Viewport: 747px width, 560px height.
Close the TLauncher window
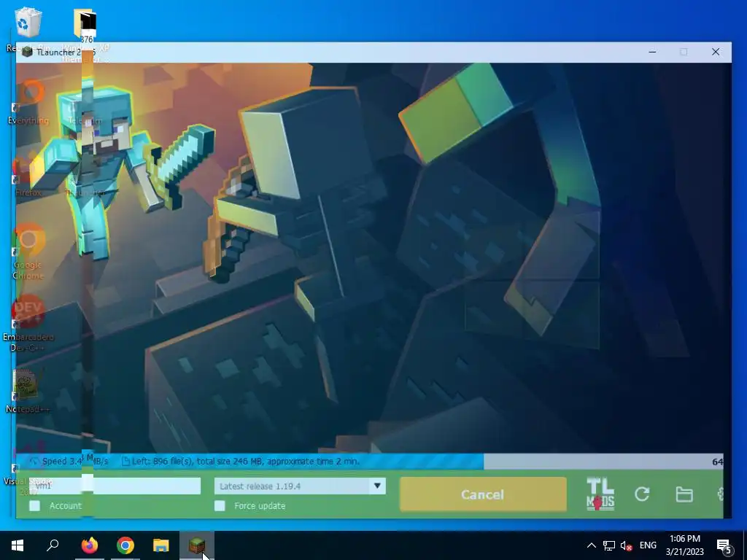pyautogui.click(x=716, y=52)
